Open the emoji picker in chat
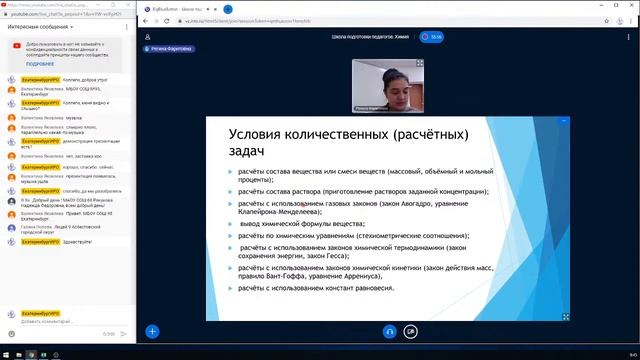The width and height of the screenshot is (640, 360). pos(11,334)
